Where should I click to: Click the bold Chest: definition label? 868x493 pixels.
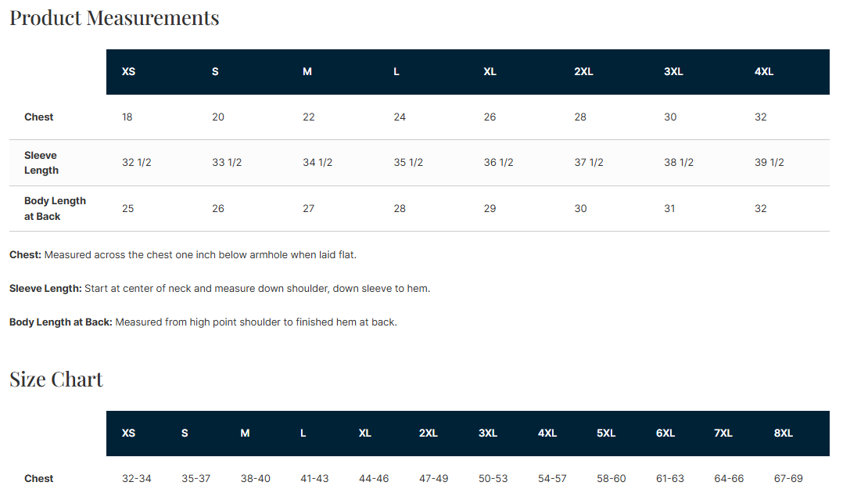[x=26, y=255]
